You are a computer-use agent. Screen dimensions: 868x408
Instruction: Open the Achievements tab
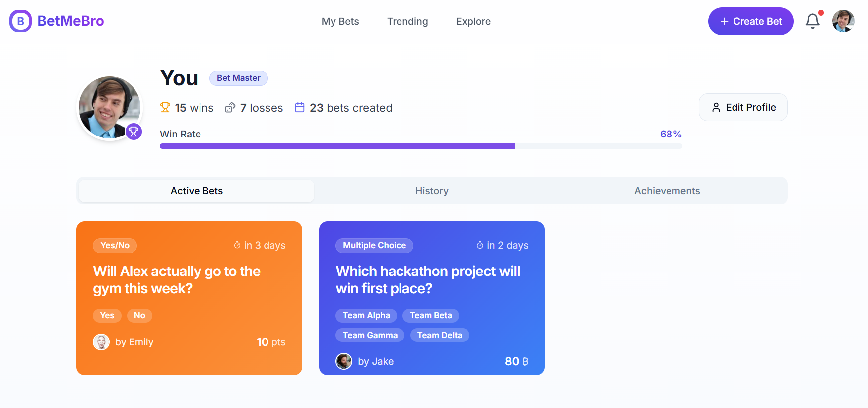coord(667,191)
